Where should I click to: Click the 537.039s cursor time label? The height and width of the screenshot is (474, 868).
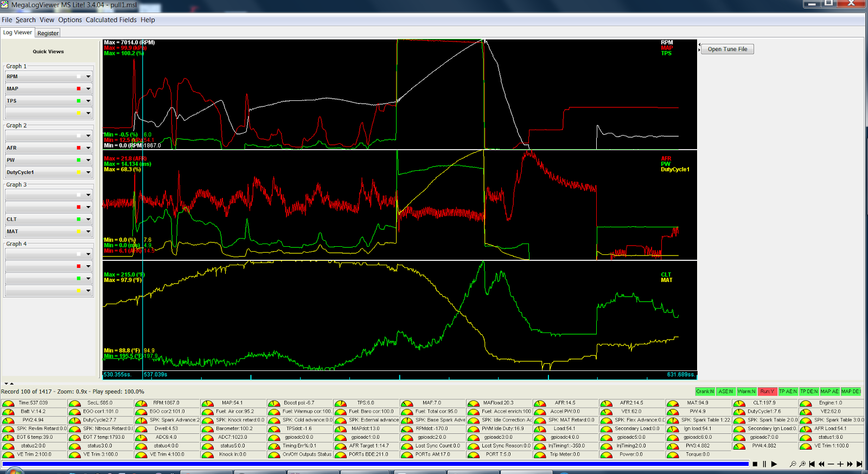[155, 375]
